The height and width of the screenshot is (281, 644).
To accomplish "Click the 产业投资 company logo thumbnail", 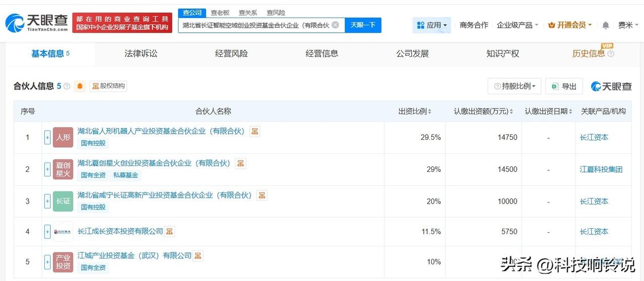I will pos(63,262).
